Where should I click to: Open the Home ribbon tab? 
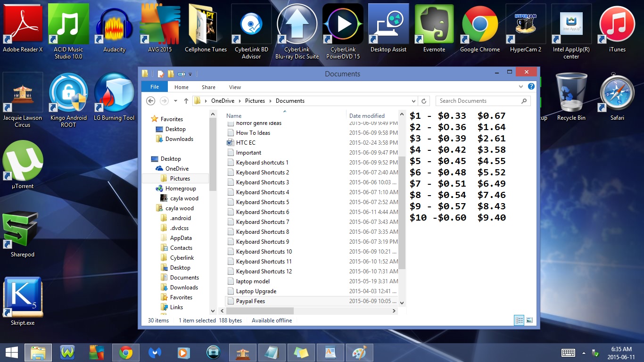click(182, 87)
